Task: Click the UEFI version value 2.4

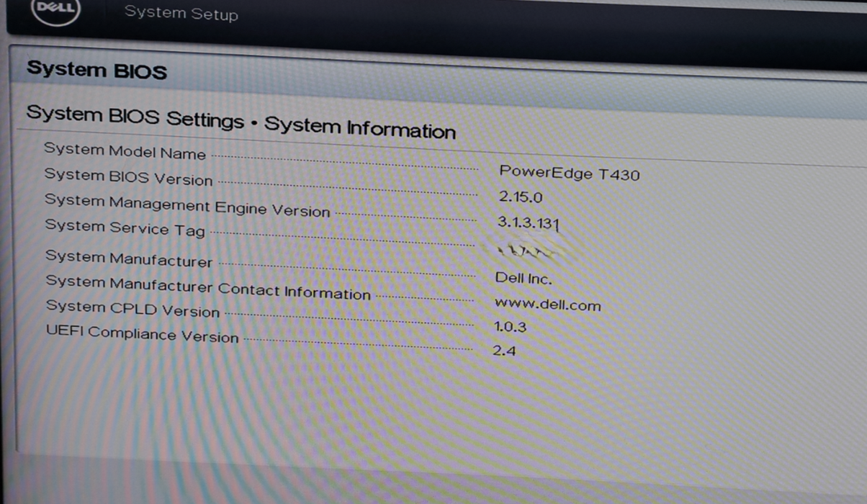Action: pyautogui.click(x=504, y=351)
